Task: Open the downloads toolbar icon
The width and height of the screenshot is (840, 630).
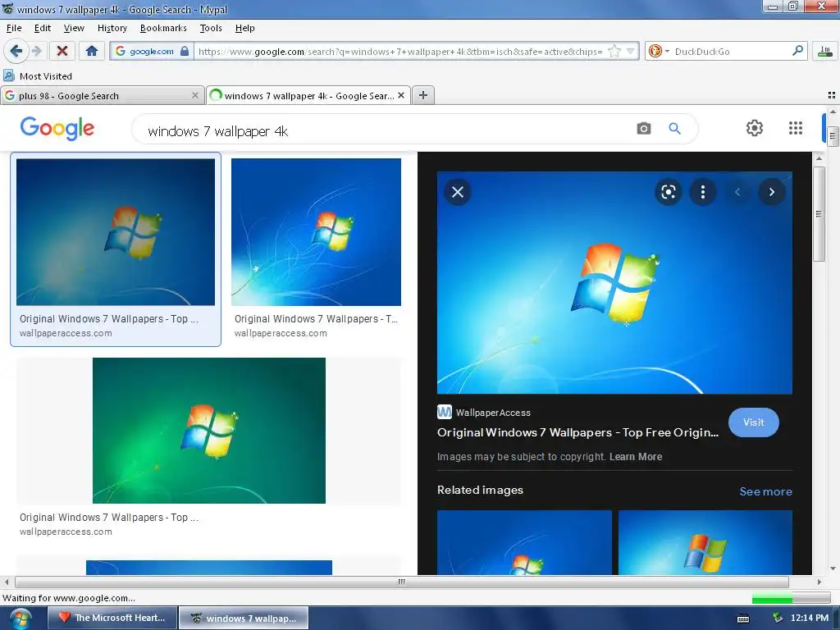Action: click(825, 52)
